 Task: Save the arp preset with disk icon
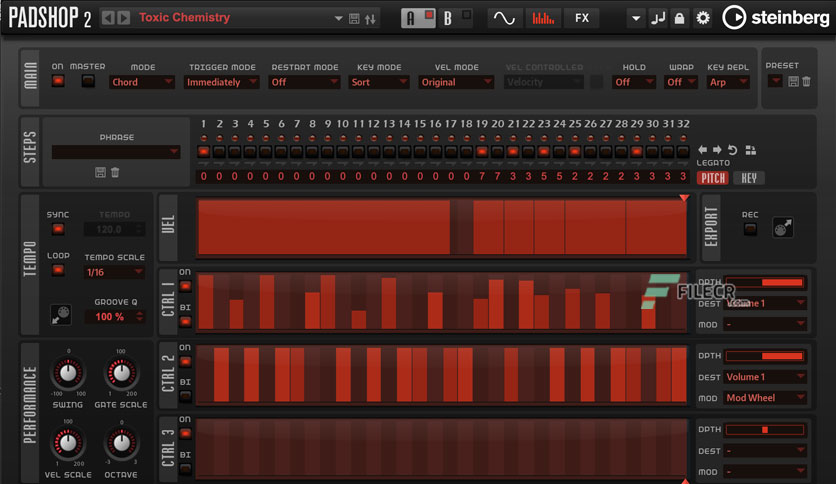[793, 82]
